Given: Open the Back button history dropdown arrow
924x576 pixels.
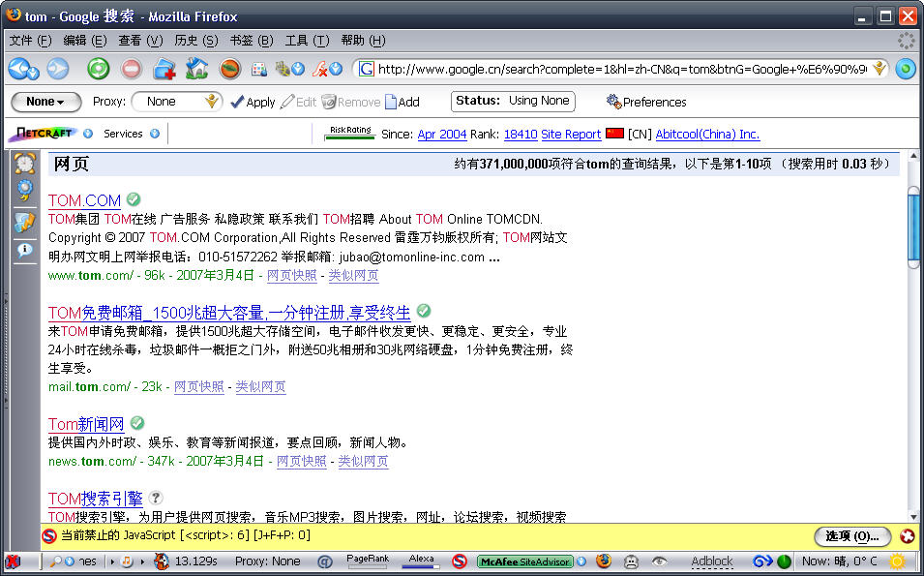Looking at the screenshot, I should pos(34,74).
